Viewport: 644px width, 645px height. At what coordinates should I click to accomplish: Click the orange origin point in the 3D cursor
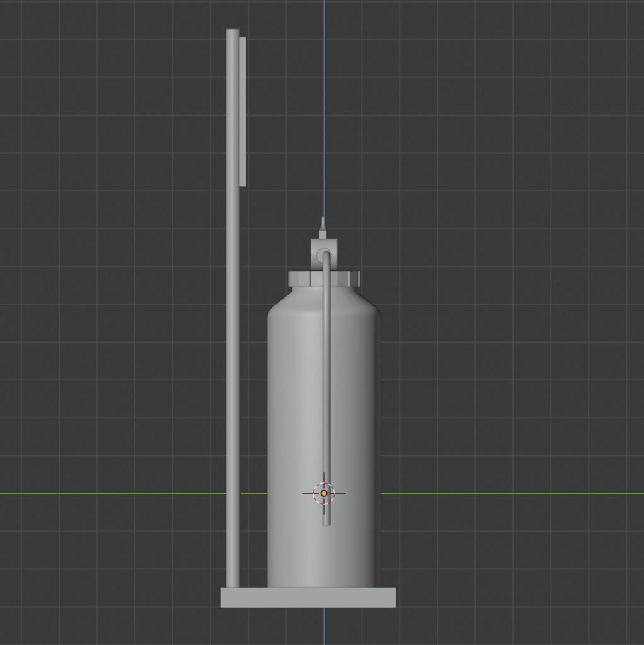pyautogui.click(x=324, y=493)
